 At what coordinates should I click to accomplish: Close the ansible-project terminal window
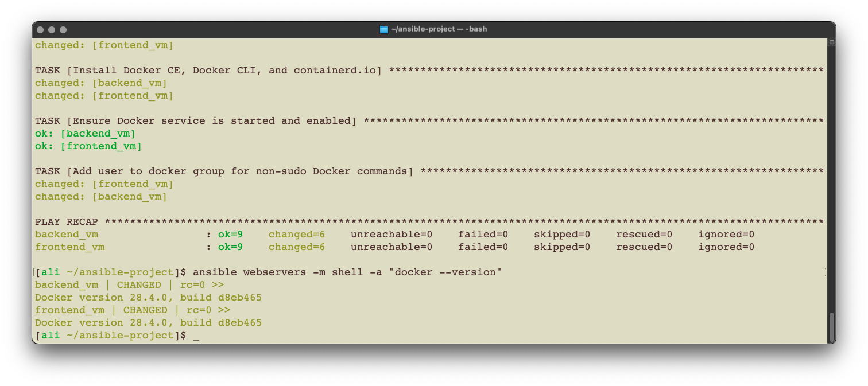(40, 30)
